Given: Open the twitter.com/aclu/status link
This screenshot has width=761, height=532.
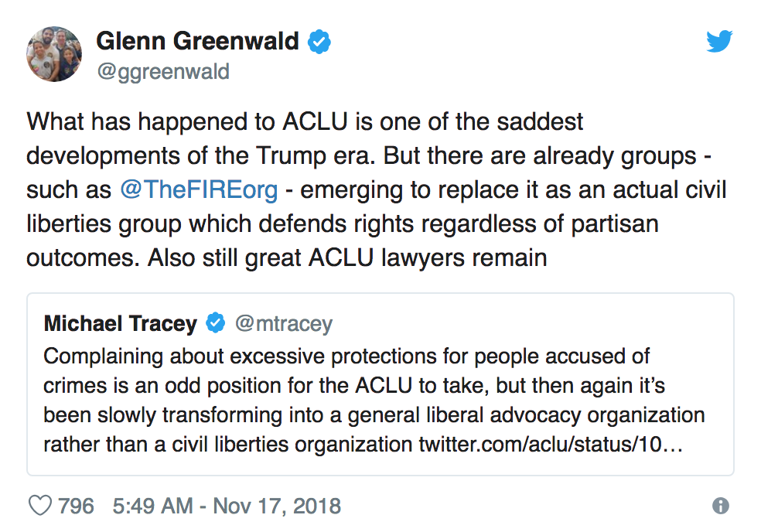Looking at the screenshot, I should click(551, 446).
